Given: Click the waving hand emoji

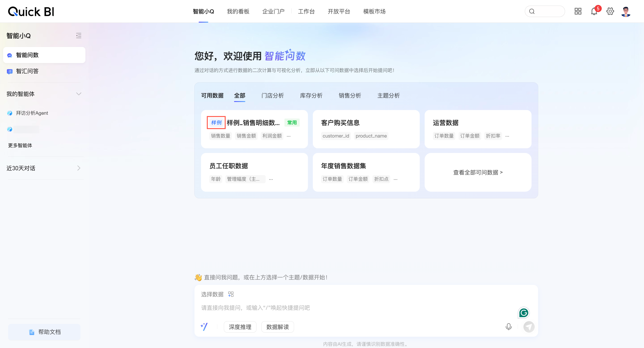Looking at the screenshot, I should click(198, 277).
